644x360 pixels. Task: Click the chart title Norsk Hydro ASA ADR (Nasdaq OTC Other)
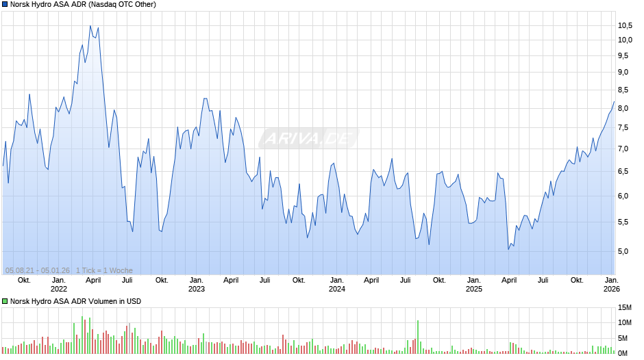pos(83,5)
